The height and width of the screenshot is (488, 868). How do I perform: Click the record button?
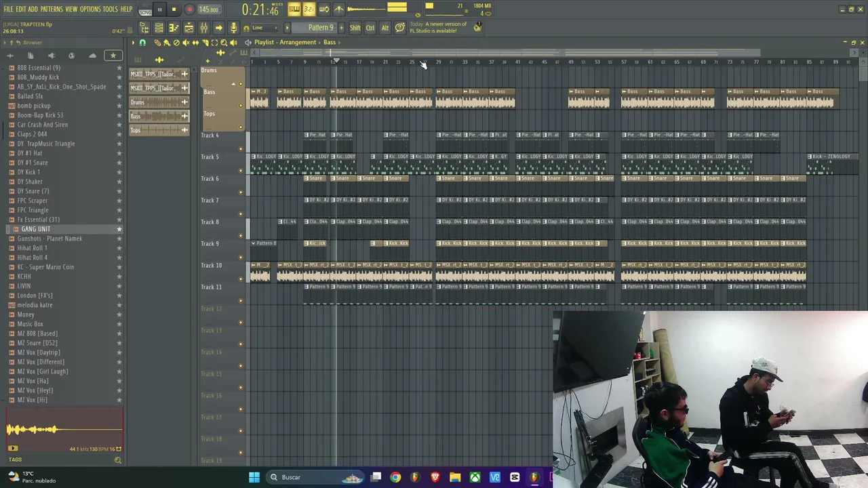click(189, 10)
